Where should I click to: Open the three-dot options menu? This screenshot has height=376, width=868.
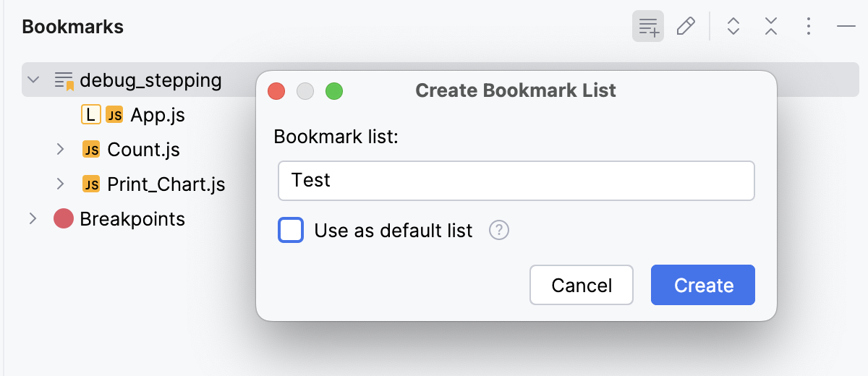pyautogui.click(x=809, y=27)
